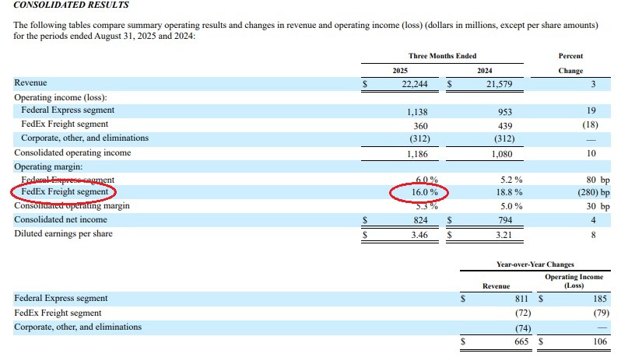Select the 2025 corporate eliminations value (312)
The image size is (621, 364).
click(419, 138)
